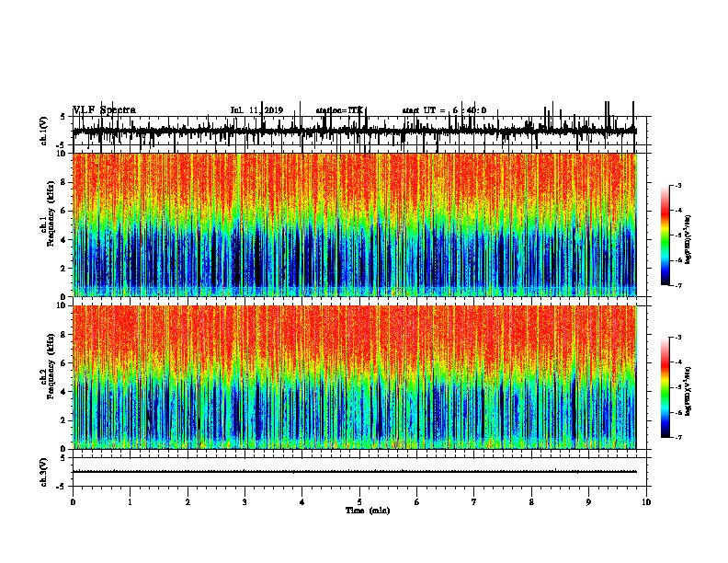Viewport: 728px width, 563px height.
Task: Click time axis tick label 0
Action: point(73,502)
